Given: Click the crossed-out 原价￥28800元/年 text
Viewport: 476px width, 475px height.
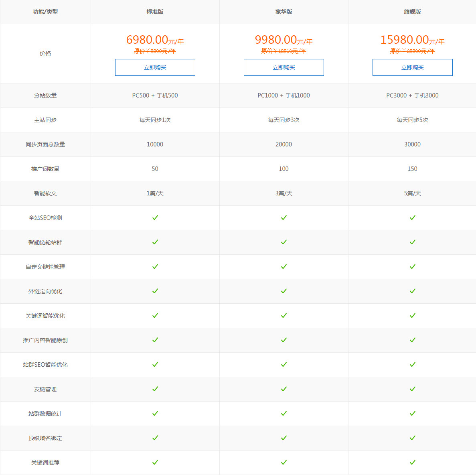Looking at the screenshot, I should 412,51.
